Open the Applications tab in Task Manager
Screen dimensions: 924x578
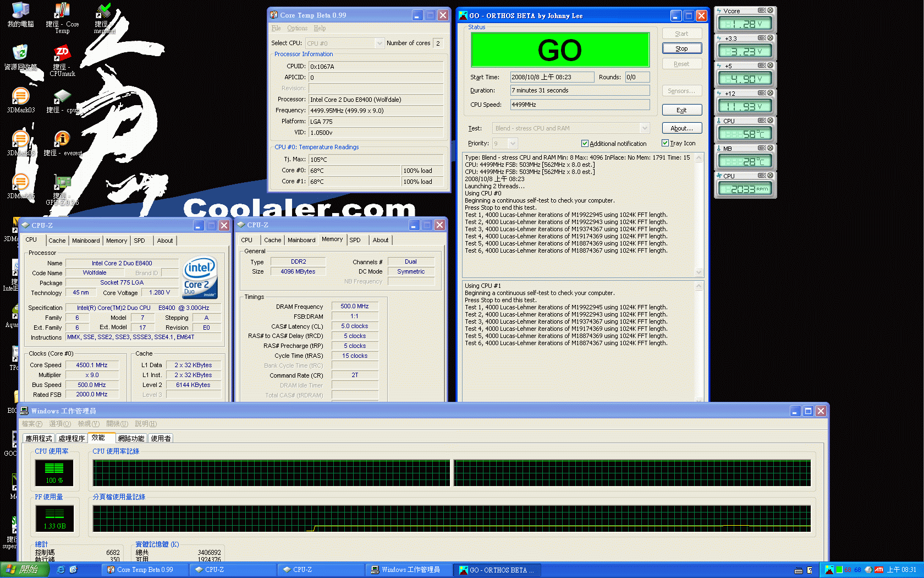(38, 438)
